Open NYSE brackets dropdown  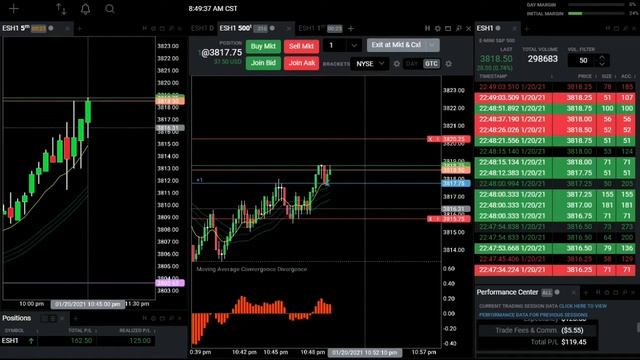pos(370,64)
